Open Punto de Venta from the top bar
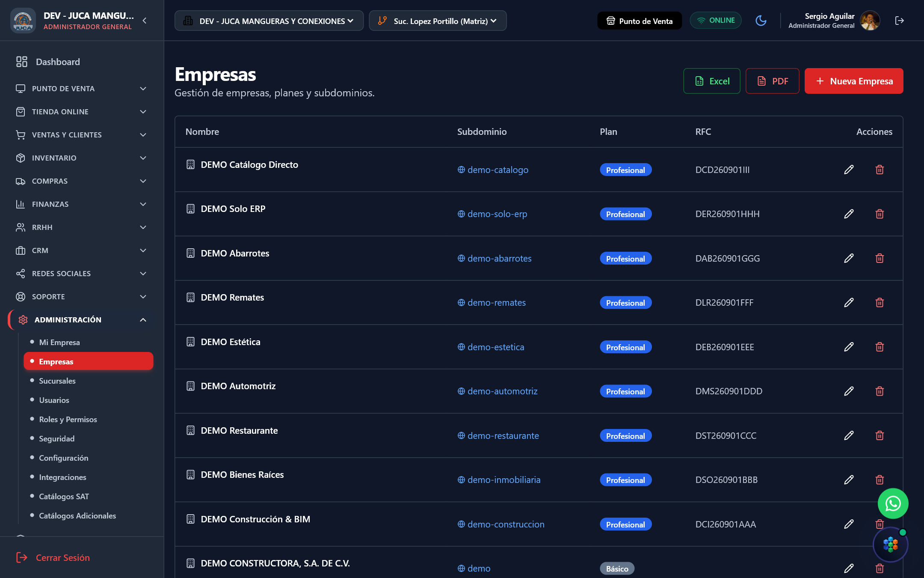The width and height of the screenshot is (924, 578). point(640,21)
